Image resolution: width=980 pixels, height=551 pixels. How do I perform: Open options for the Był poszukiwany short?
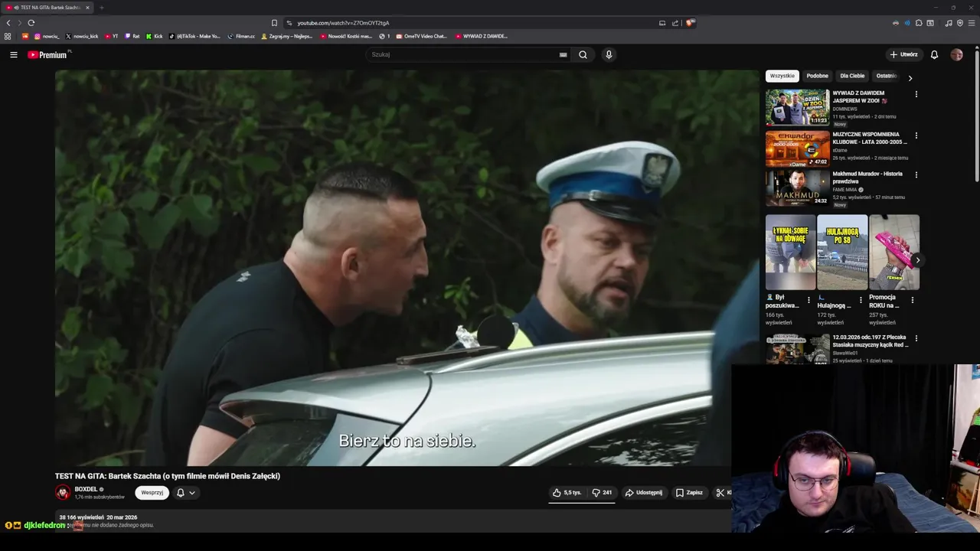pyautogui.click(x=808, y=300)
